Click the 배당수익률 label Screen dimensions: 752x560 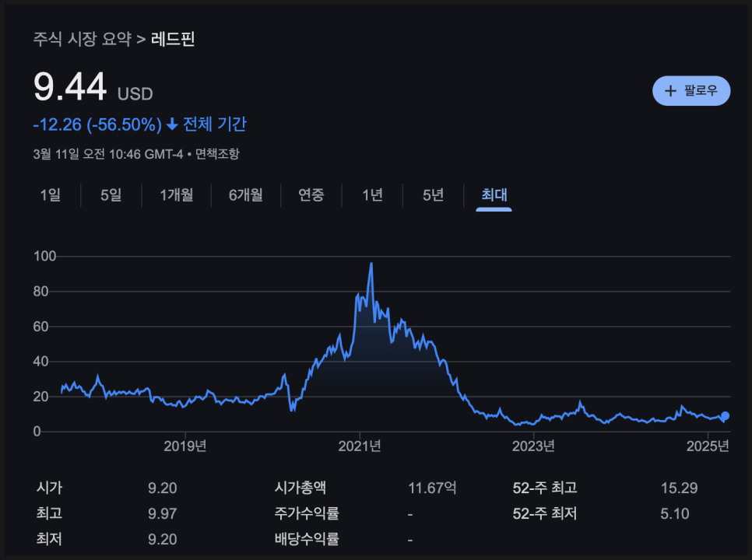coord(307,539)
